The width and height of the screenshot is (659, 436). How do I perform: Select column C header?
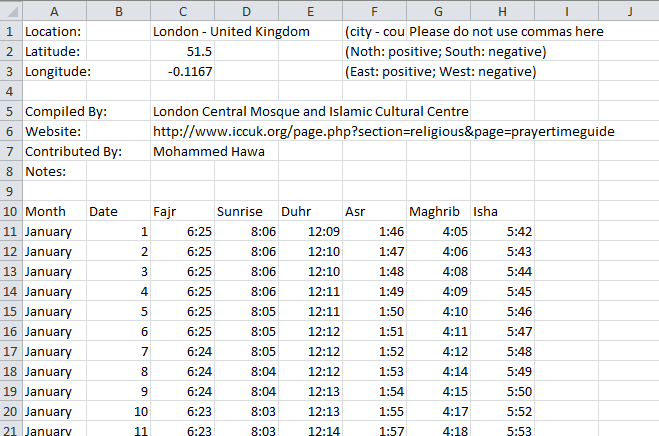click(183, 11)
